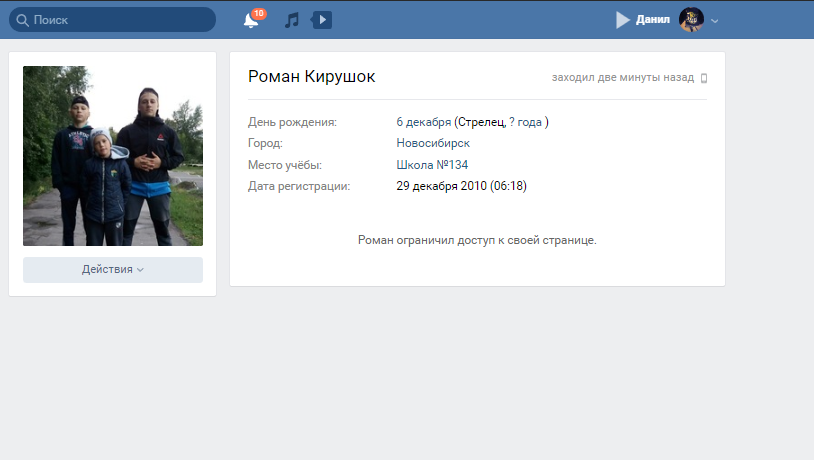814x460 pixels.
Task: Click the name Роман Кирушок
Action: click(x=311, y=76)
